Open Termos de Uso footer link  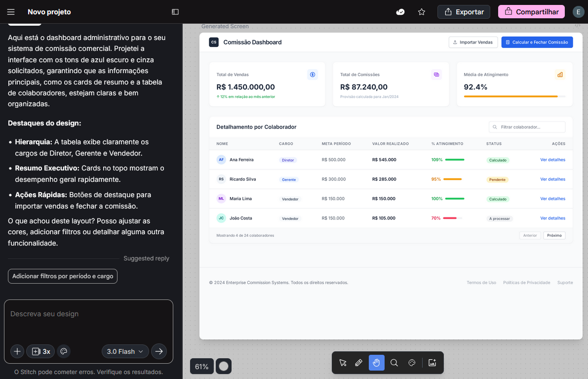pyautogui.click(x=481, y=283)
